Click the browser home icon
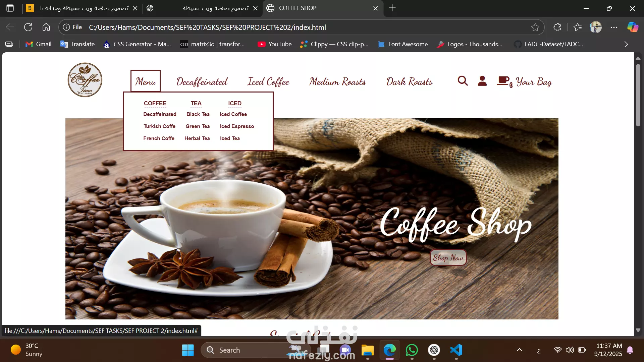 click(46, 27)
